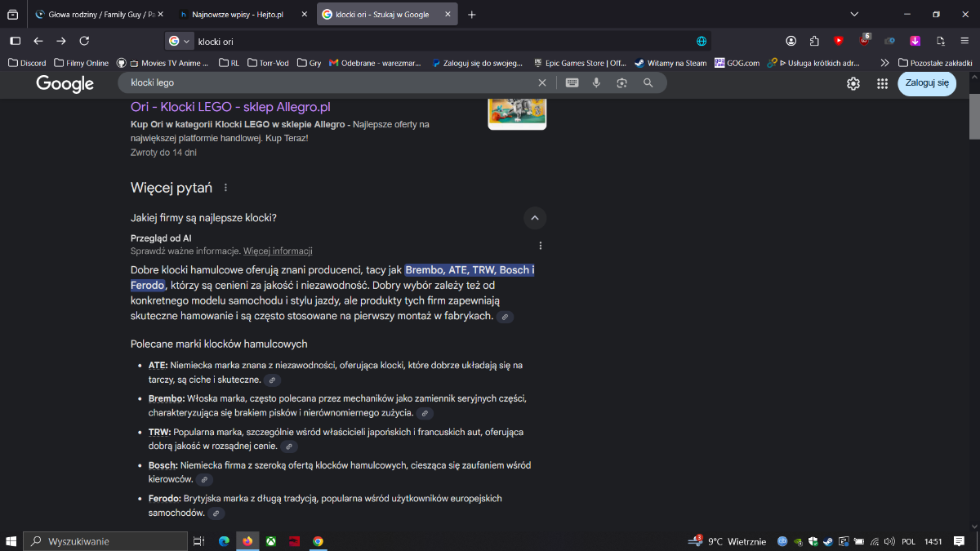Open the Google apps grid
This screenshot has height=551, width=980.
(x=882, y=83)
